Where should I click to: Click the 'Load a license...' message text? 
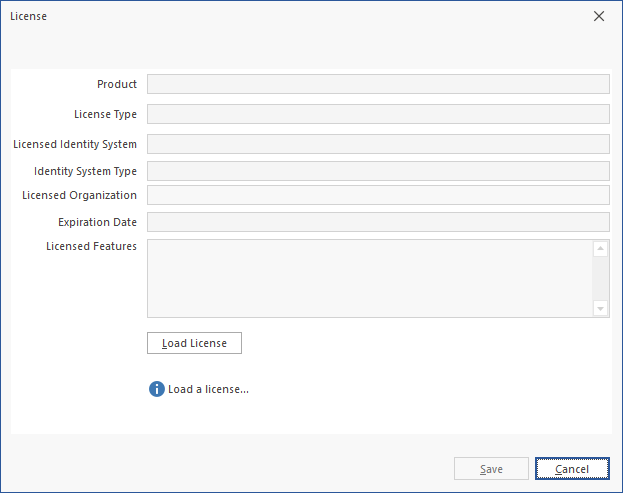(x=208, y=389)
